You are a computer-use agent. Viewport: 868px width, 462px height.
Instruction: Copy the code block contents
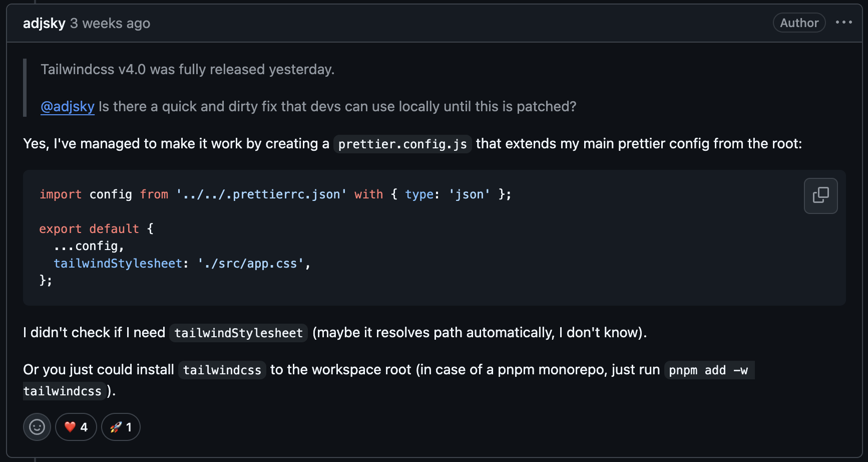click(x=820, y=195)
